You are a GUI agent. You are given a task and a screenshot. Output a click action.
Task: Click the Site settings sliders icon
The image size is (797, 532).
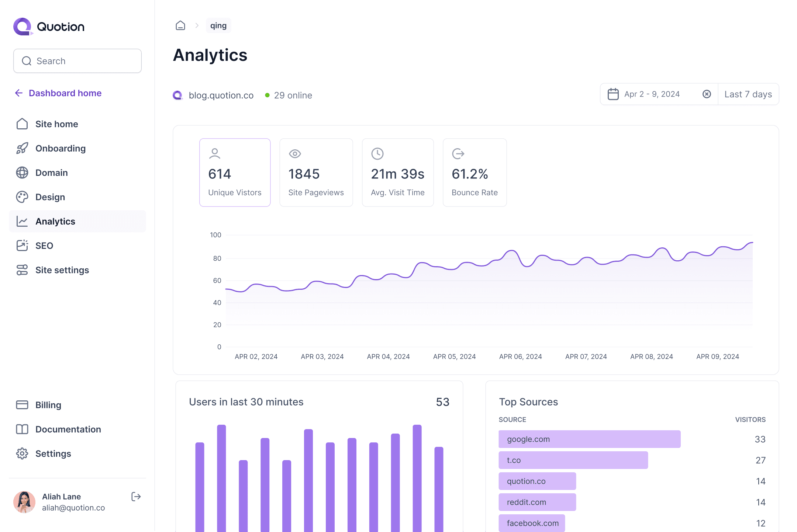click(x=22, y=270)
